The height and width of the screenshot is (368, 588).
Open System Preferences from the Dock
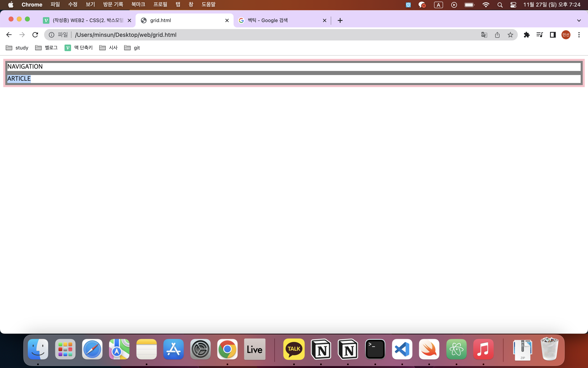(x=200, y=349)
